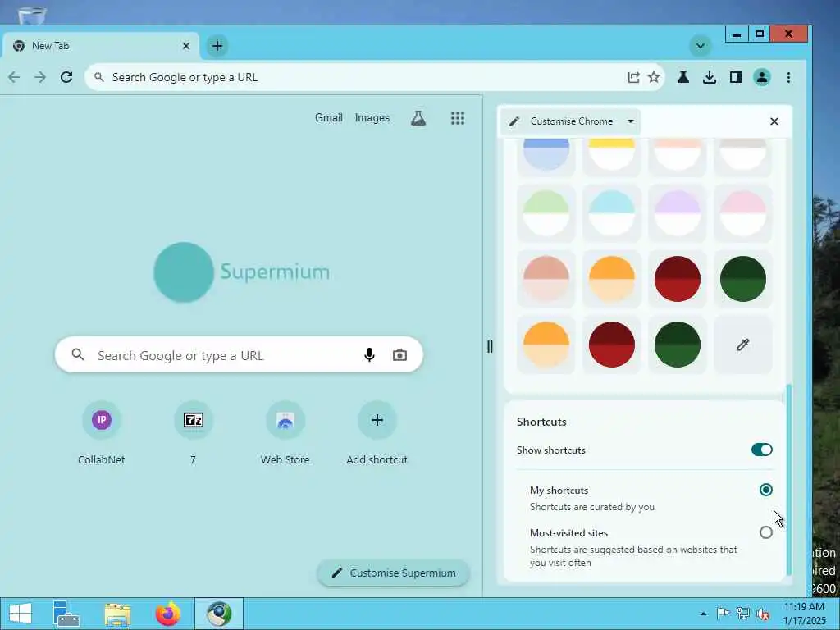
Task: Close the Customise Chrome side panel
Action: click(774, 121)
